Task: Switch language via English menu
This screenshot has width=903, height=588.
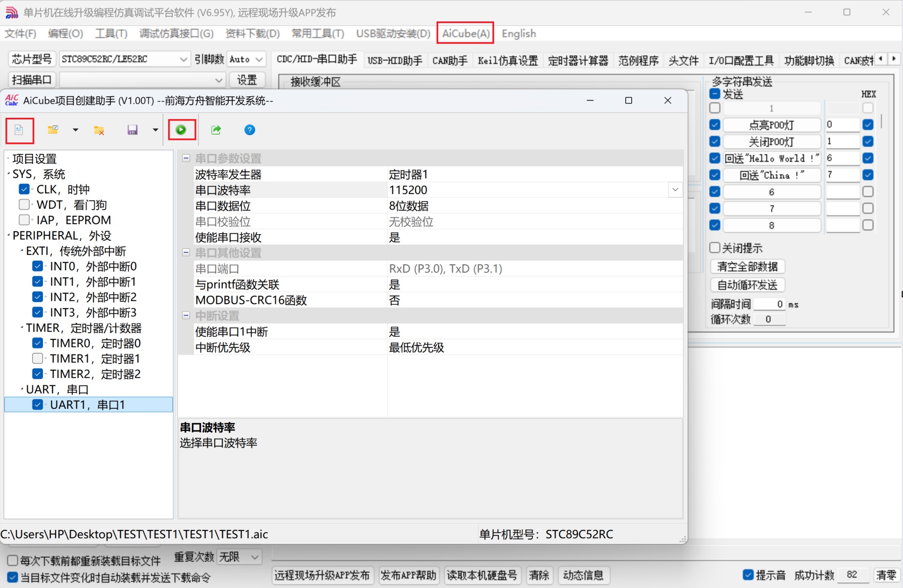Action: coord(519,34)
